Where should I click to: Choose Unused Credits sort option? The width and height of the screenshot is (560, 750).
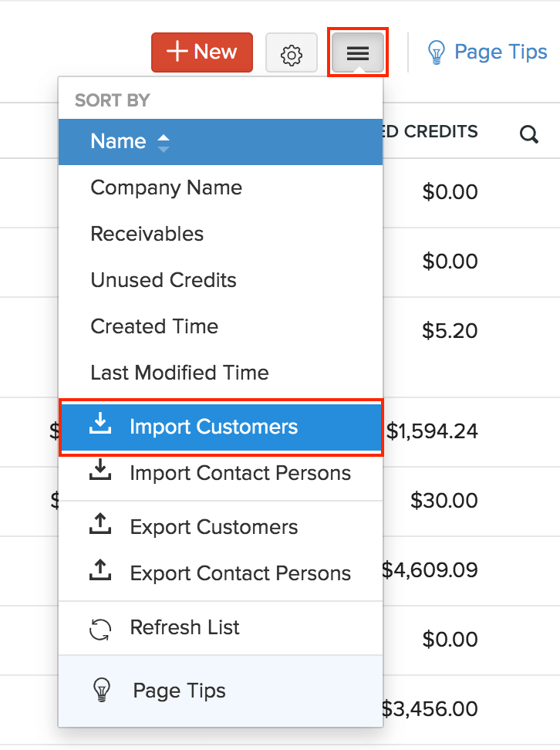pyautogui.click(x=164, y=280)
